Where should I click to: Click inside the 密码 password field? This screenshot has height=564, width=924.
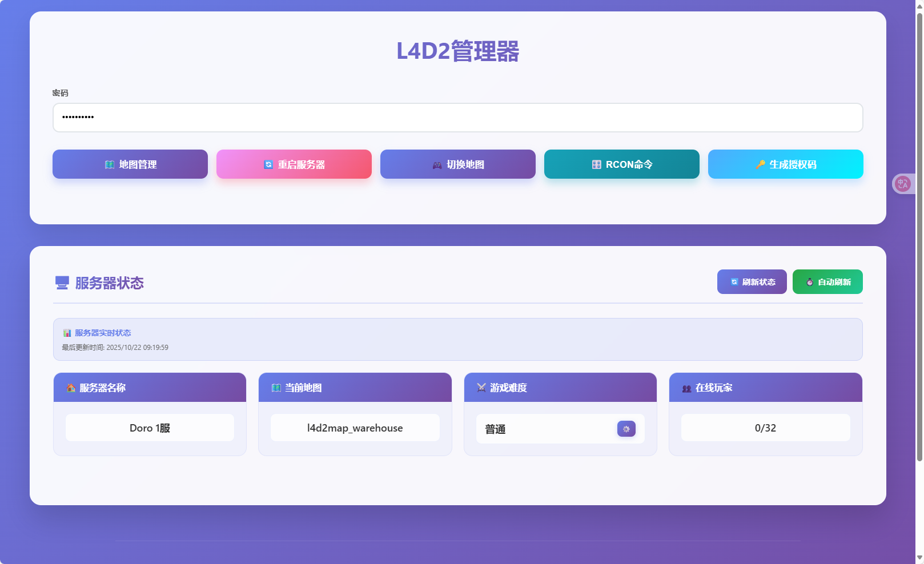(x=457, y=118)
